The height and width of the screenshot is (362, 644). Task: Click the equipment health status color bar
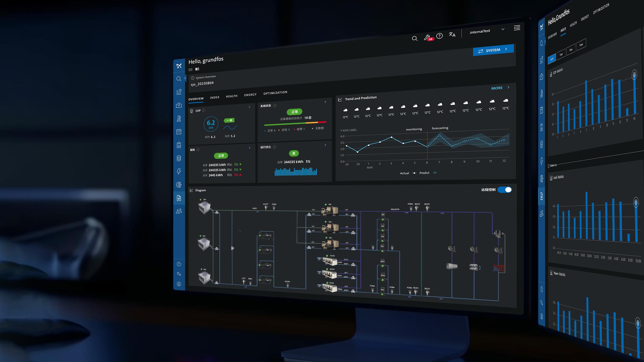pos(295,123)
